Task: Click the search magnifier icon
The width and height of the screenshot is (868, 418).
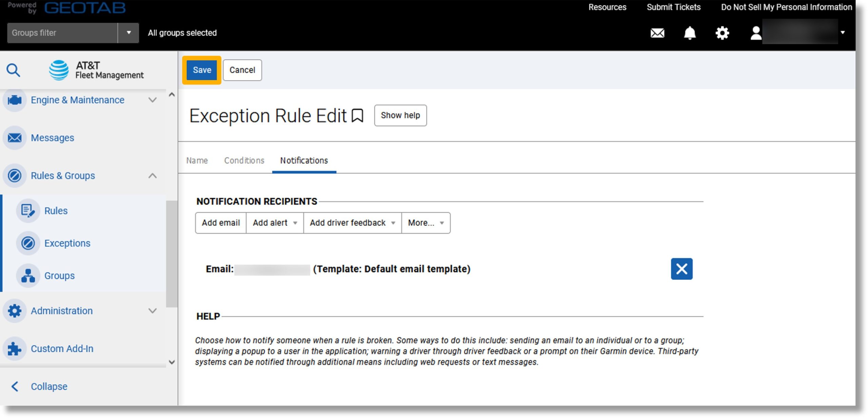Action: point(14,70)
